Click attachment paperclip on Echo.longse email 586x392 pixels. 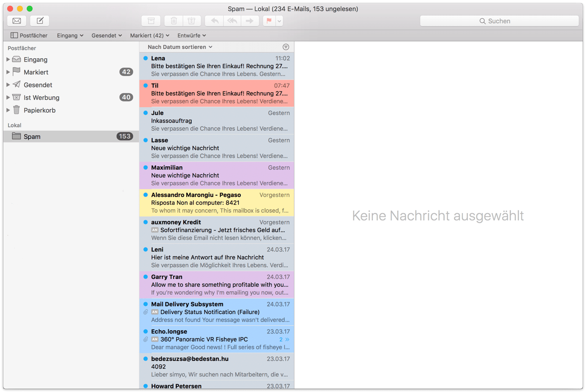point(146,339)
